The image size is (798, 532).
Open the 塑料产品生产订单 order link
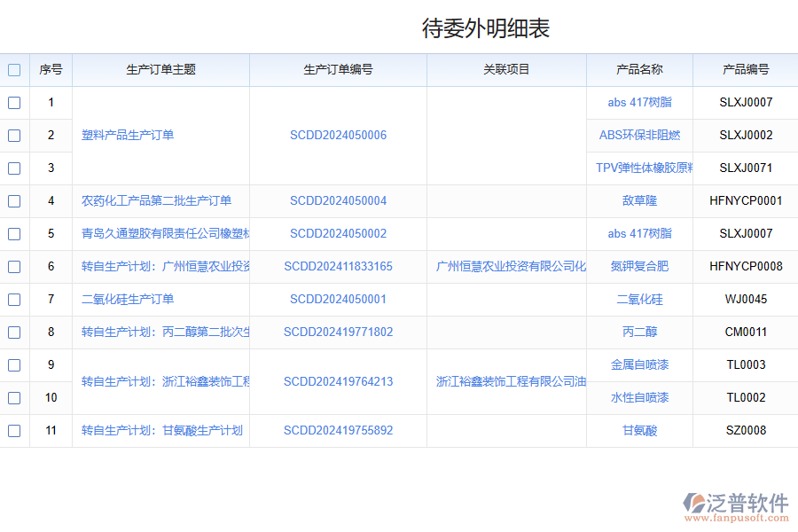[x=128, y=136]
